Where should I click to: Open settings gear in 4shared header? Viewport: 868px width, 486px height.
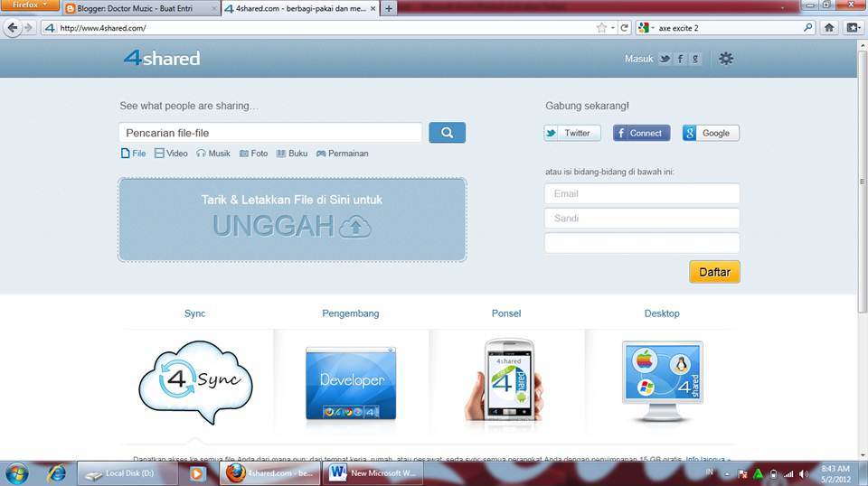(726, 59)
